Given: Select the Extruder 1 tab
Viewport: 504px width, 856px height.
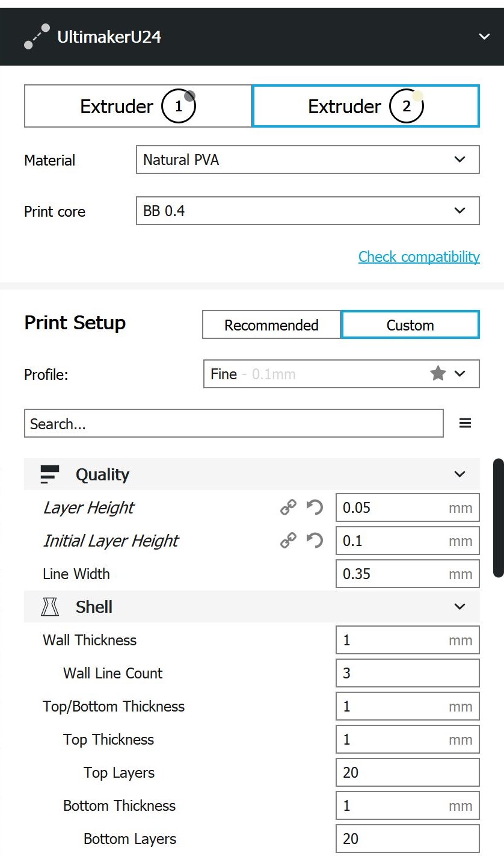Looking at the screenshot, I should 138,107.
